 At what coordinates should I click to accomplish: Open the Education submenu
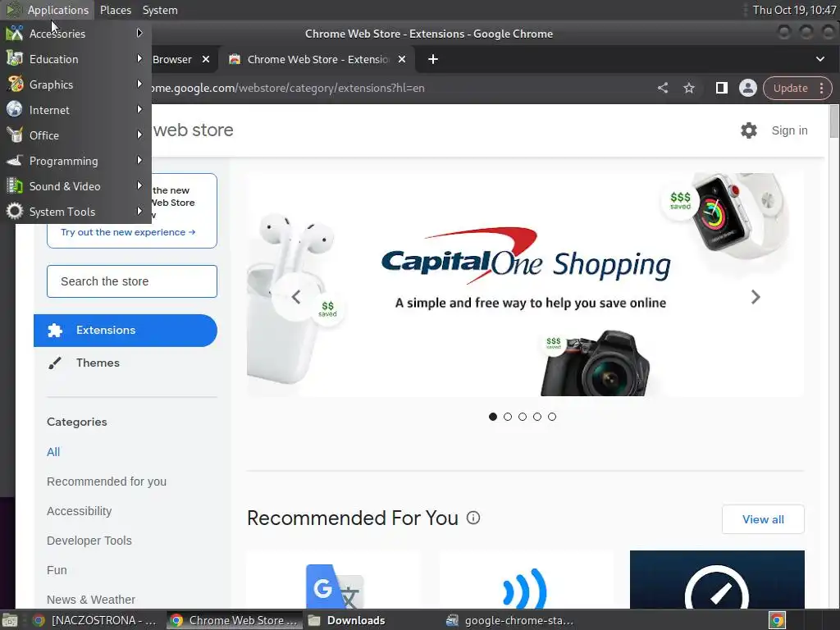click(75, 59)
